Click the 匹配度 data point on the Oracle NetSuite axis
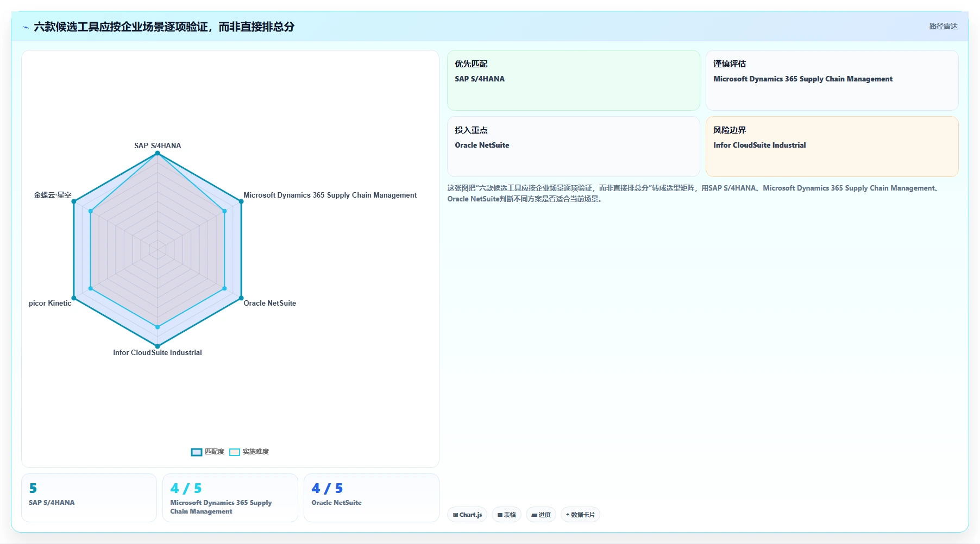The image size is (980, 544). click(241, 298)
